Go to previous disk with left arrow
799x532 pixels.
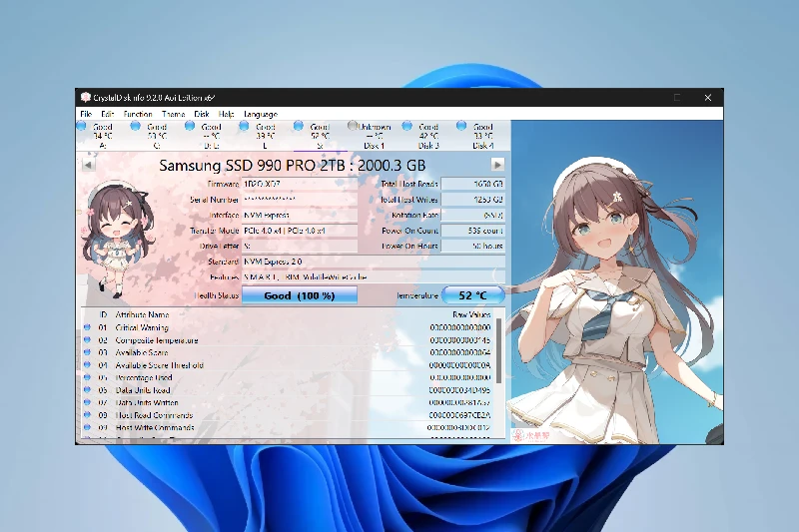pos(88,165)
